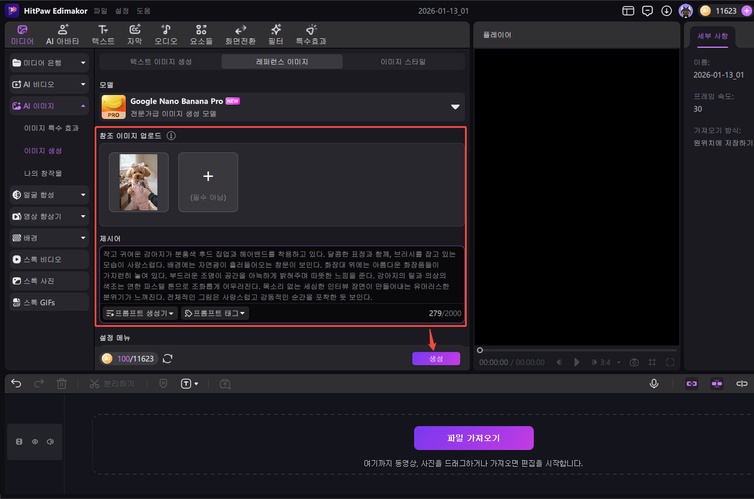Screen dimensions: 754x499
Task: Click the undo arrow in timeline toolbar
Action: click(16, 384)
